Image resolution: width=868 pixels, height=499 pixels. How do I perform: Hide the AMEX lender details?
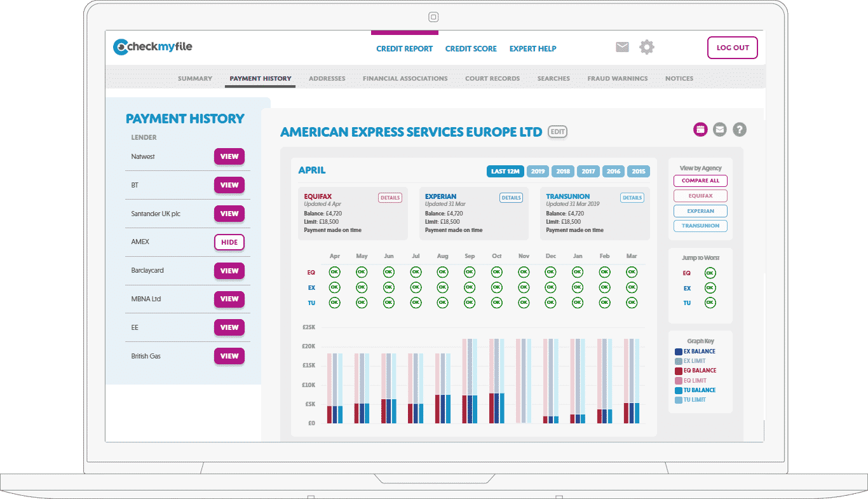point(229,242)
